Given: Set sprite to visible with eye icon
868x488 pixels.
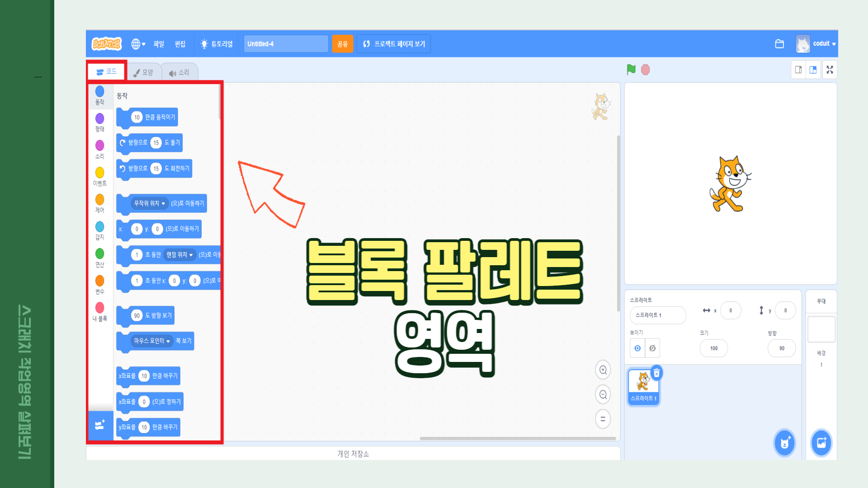Looking at the screenshot, I should click(x=637, y=348).
